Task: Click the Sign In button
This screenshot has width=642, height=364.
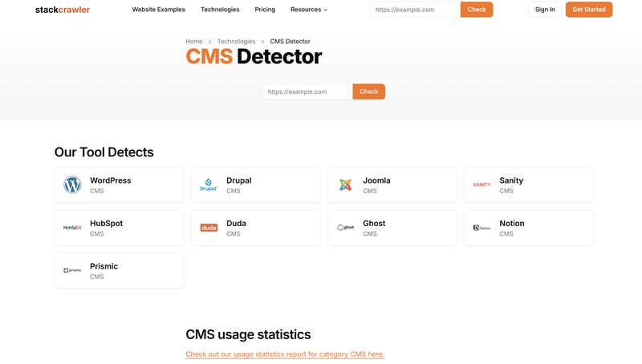Action: pos(545,10)
